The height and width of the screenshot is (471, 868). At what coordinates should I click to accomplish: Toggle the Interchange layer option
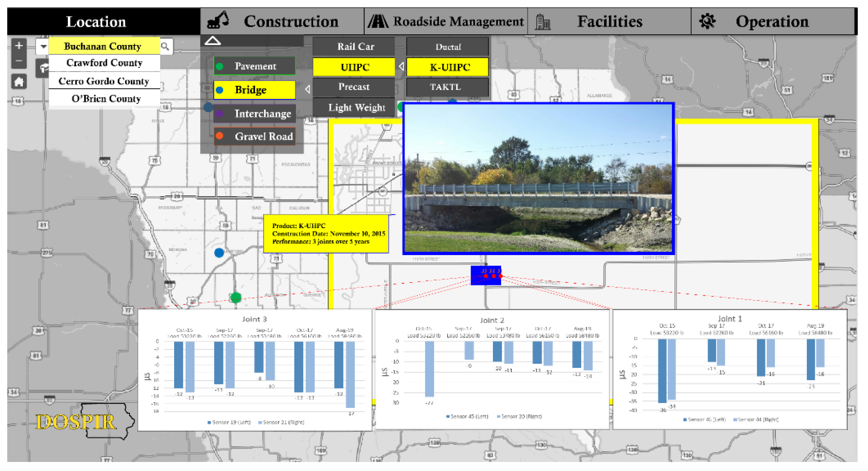(254, 114)
